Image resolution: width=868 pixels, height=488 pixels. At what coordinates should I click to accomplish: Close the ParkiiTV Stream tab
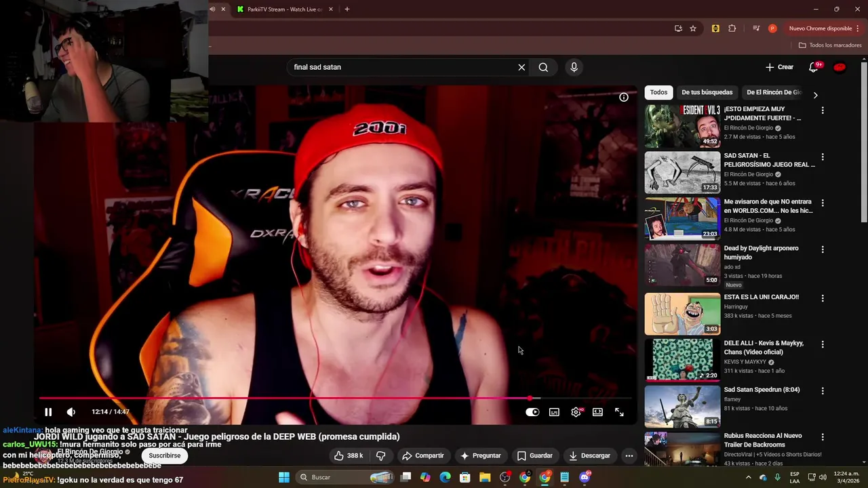332,9
